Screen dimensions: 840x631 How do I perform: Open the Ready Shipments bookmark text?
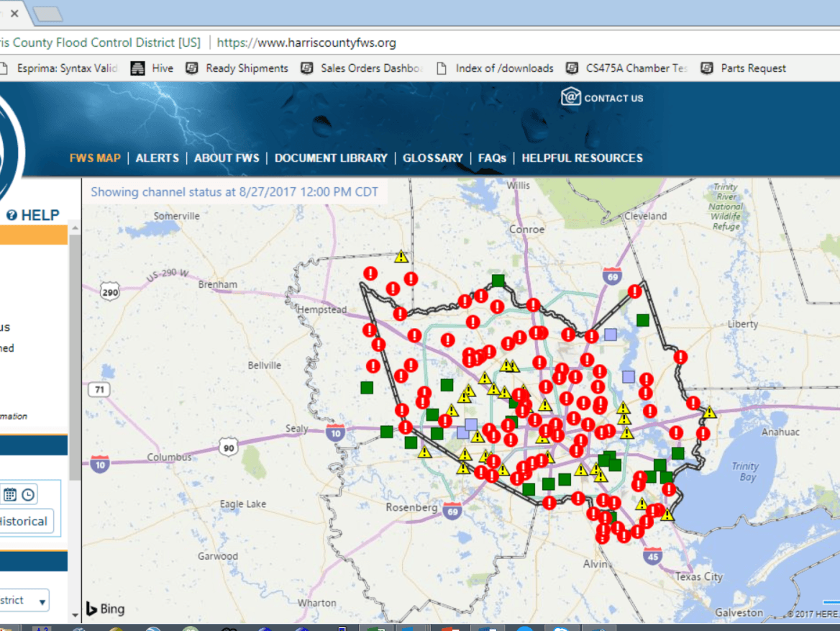pos(247,68)
